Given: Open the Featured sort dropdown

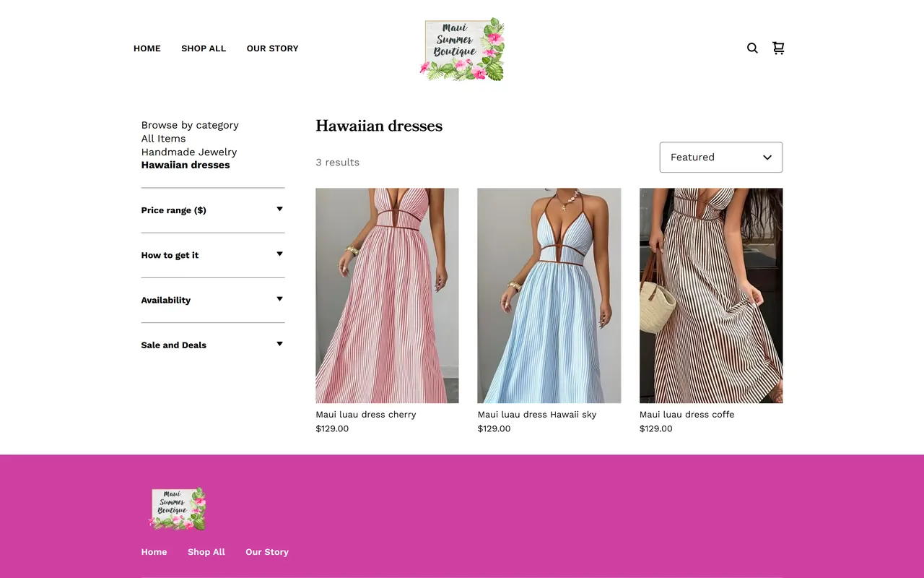Looking at the screenshot, I should point(721,158).
